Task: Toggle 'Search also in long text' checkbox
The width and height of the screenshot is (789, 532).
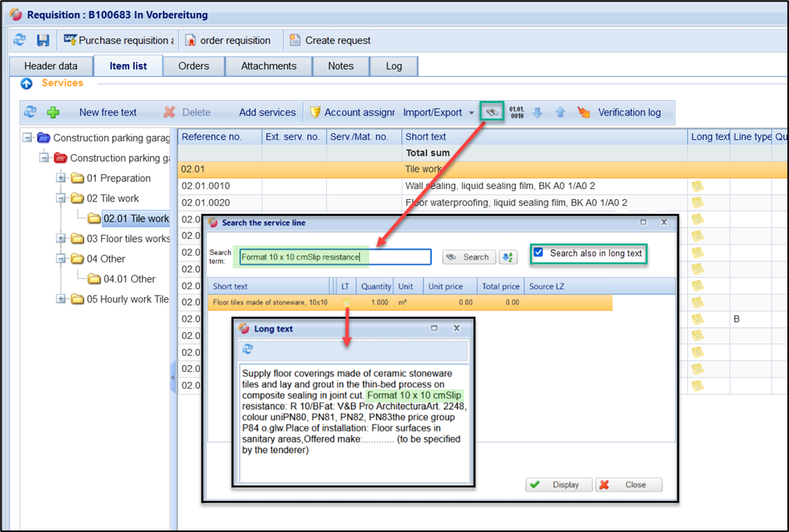Action: (538, 253)
